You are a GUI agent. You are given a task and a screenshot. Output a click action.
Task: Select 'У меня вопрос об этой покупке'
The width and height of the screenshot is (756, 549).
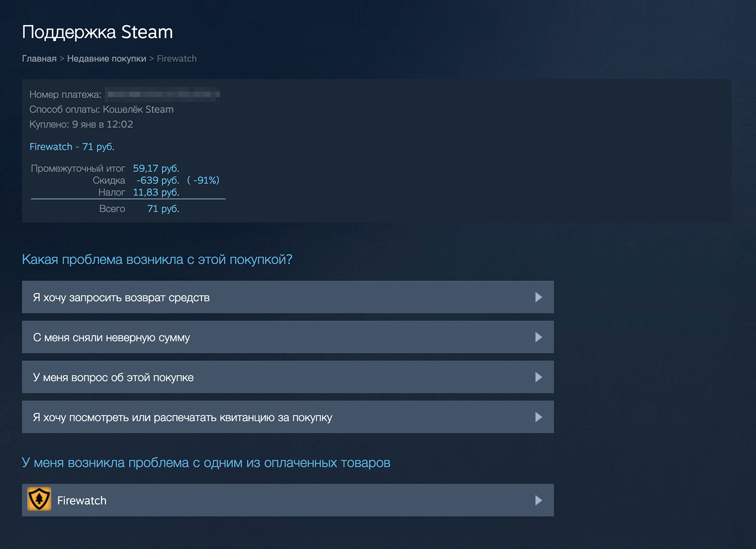coord(288,377)
